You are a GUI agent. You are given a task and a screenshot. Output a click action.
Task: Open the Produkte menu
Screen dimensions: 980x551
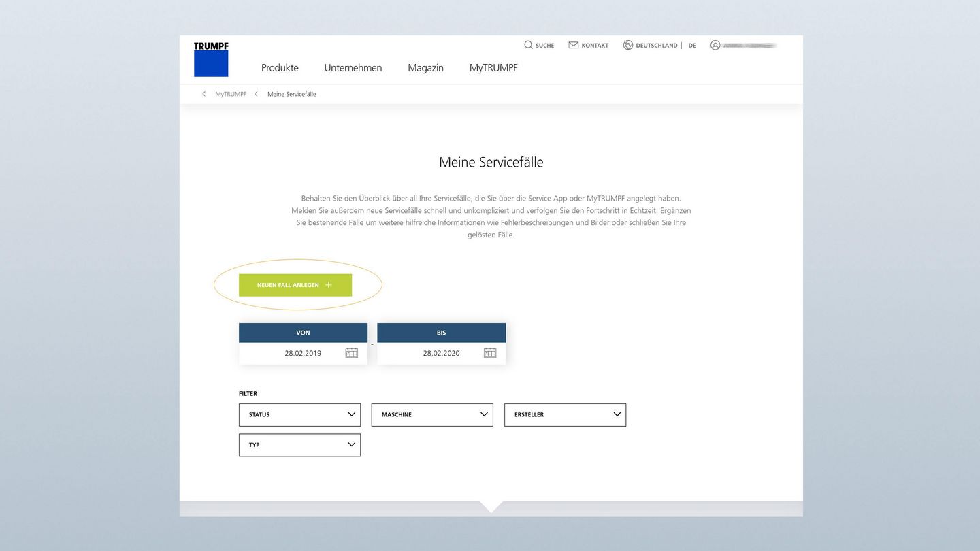pyautogui.click(x=280, y=68)
